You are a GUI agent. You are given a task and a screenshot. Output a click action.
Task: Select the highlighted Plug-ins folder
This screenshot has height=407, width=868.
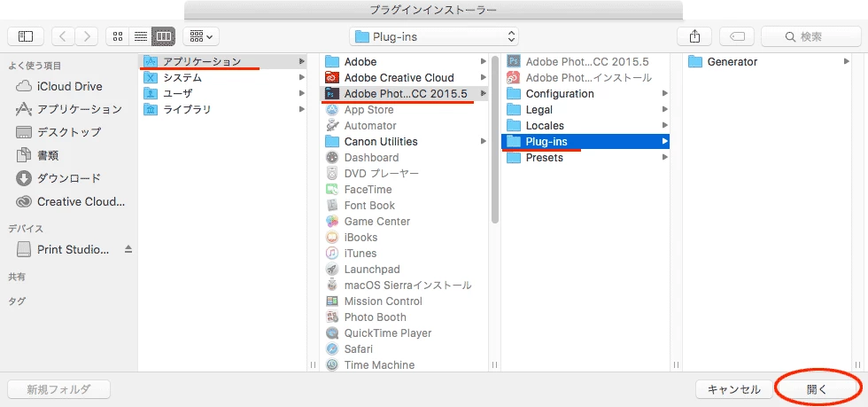point(585,141)
